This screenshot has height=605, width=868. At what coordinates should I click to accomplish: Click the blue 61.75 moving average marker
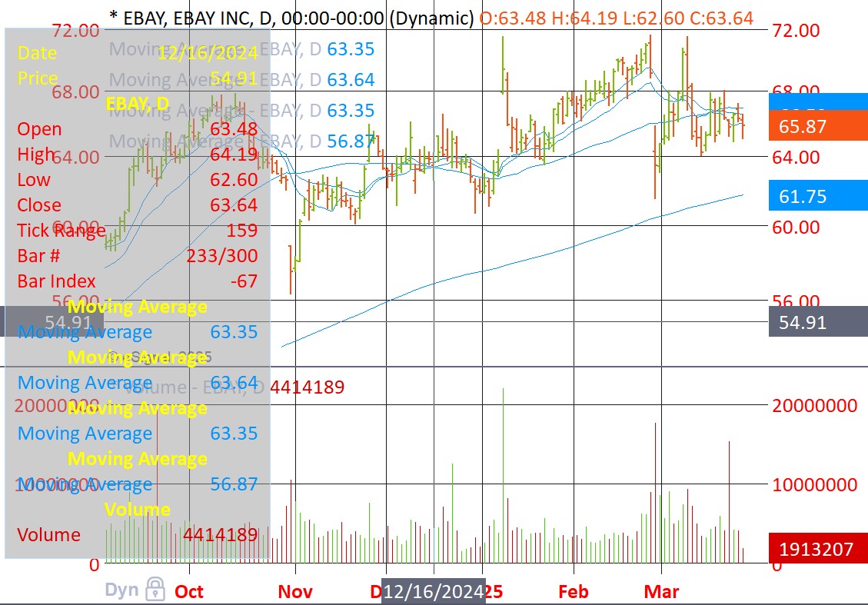818,196
